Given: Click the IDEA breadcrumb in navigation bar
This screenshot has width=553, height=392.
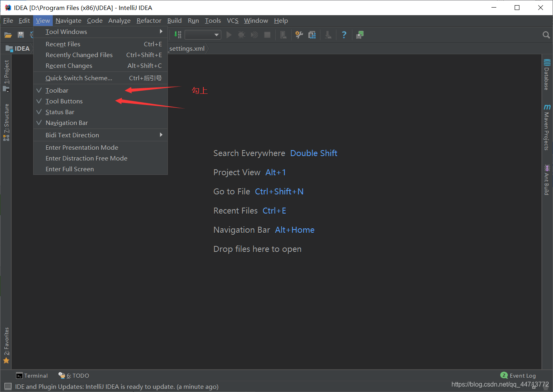Looking at the screenshot, I should pos(18,49).
